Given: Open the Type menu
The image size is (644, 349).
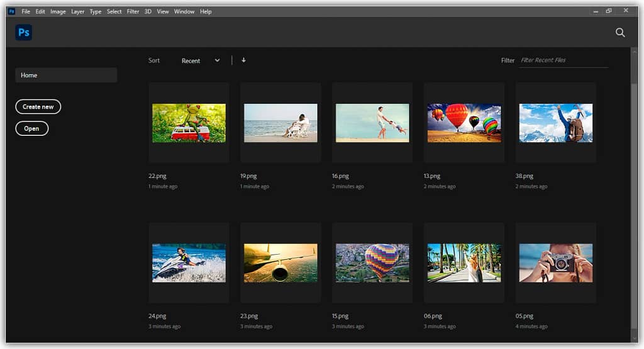Looking at the screenshot, I should (x=96, y=11).
